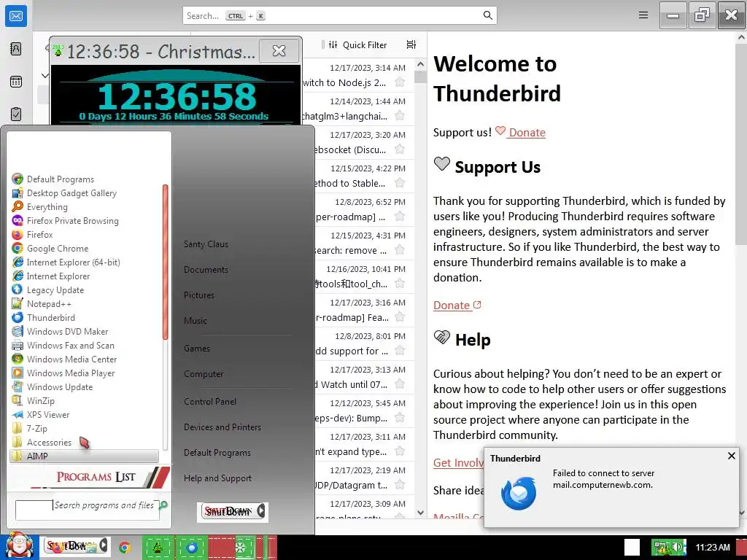Star the message dated 12/17/2023, 3:14 AM

[400, 82]
